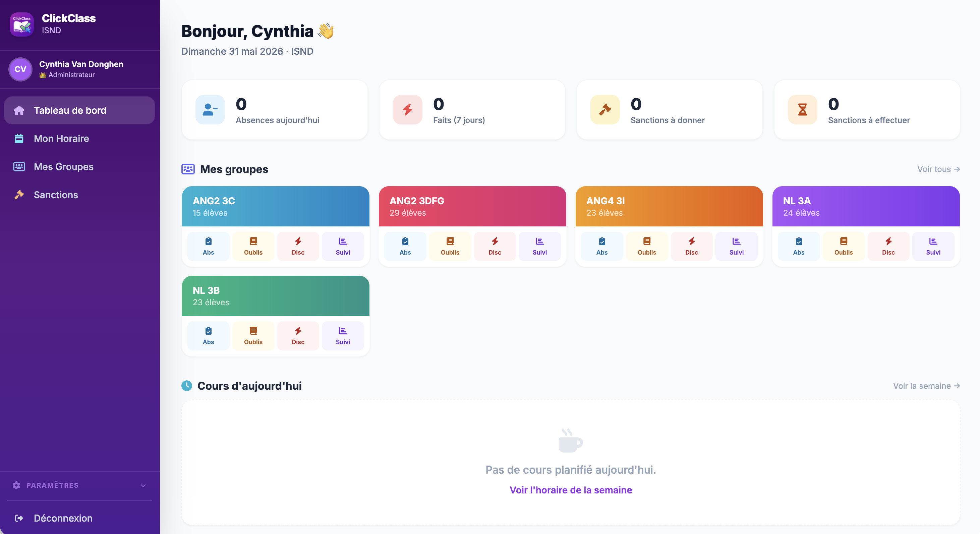Viewport: 980px width, 534px height.
Task: Open Oublis for group ANG2 3DFG
Action: [x=450, y=246]
